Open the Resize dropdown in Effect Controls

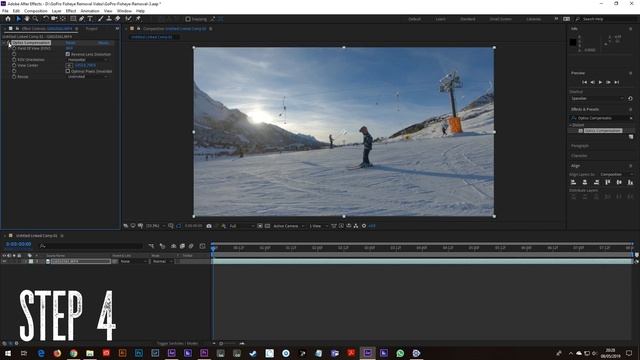click(87, 77)
